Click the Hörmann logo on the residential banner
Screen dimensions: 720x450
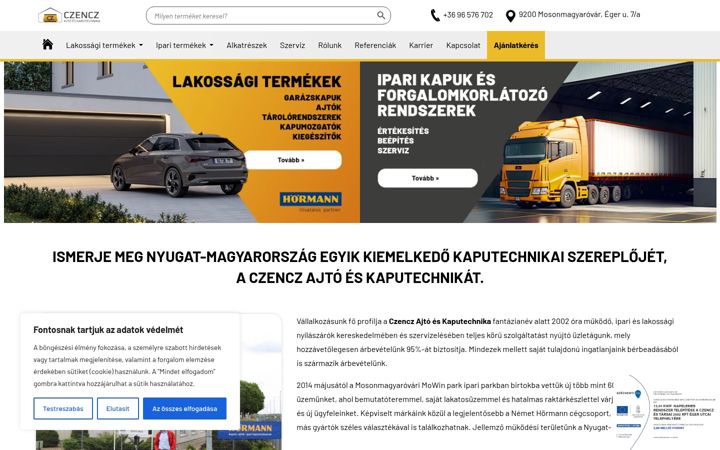[310, 199]
